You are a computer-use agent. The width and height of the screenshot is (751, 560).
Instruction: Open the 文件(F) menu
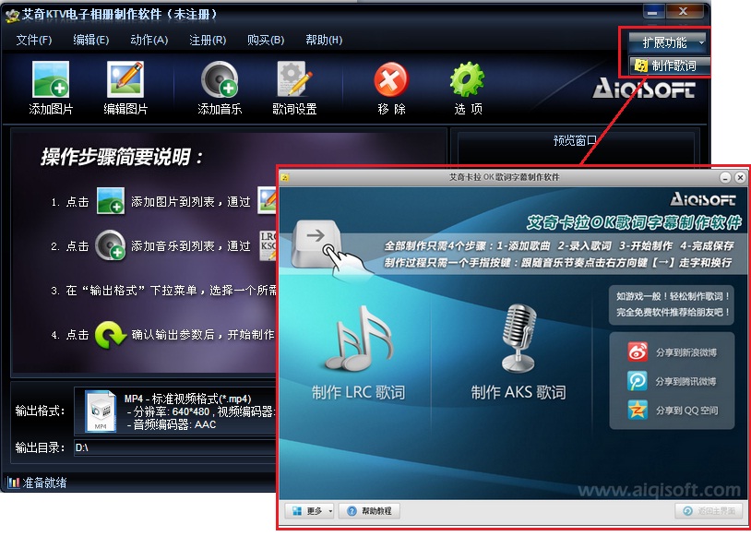[x=33, y=40]
